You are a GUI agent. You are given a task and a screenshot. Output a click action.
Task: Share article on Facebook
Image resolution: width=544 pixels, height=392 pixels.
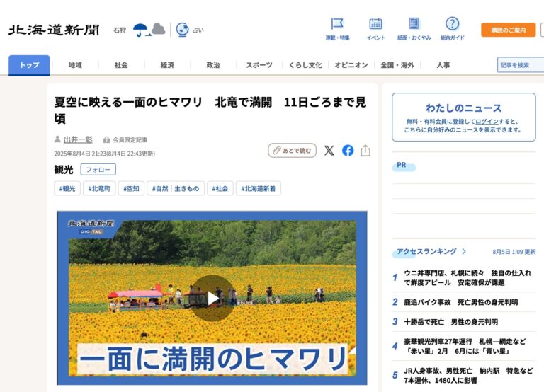click(348, 150)
